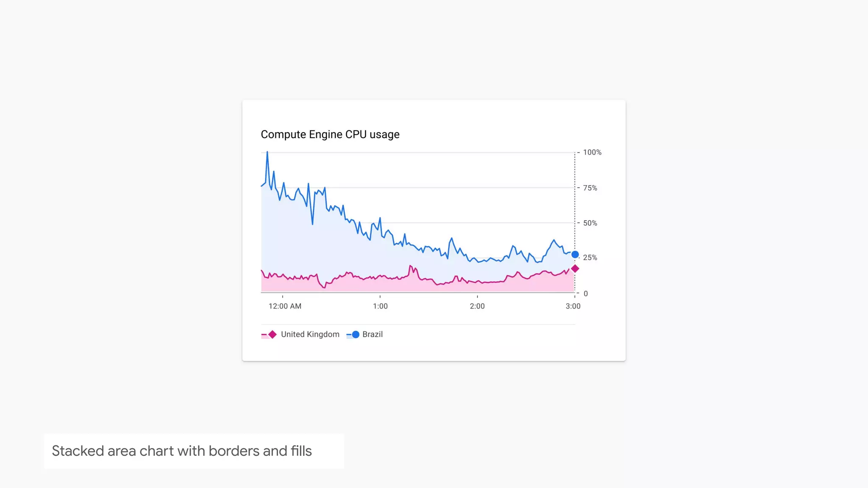Click the caption Stacked area chart with borders
The height and width of the screenshot is (488, 868).
click(x=181, y=451)
